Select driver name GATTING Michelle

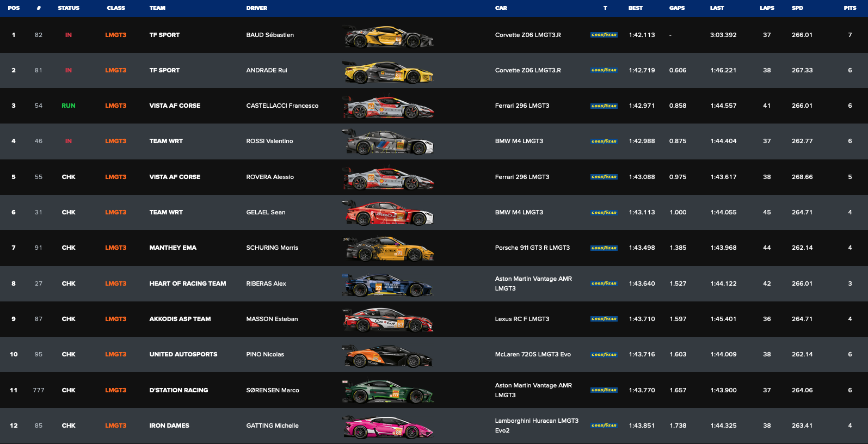272,425
